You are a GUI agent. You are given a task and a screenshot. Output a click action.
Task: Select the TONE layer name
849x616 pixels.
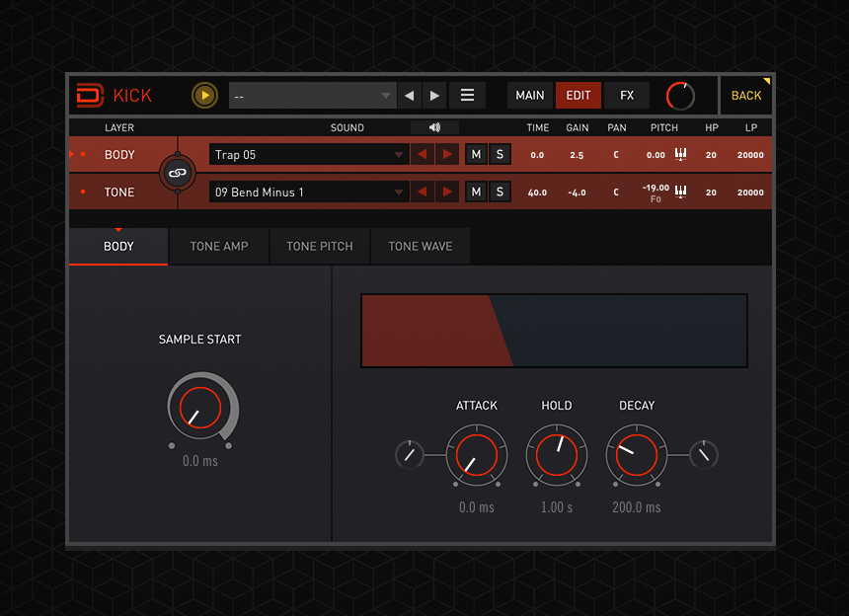pos(119,192)
